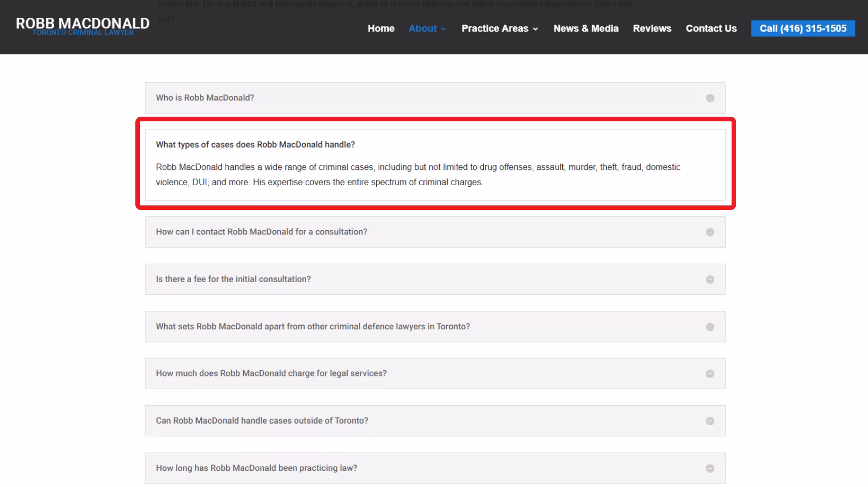The height and width of the screenshot is (487, 868).
Task: Expand 'Is there a fee for the initial consultation?'
Action: [435, 279]
